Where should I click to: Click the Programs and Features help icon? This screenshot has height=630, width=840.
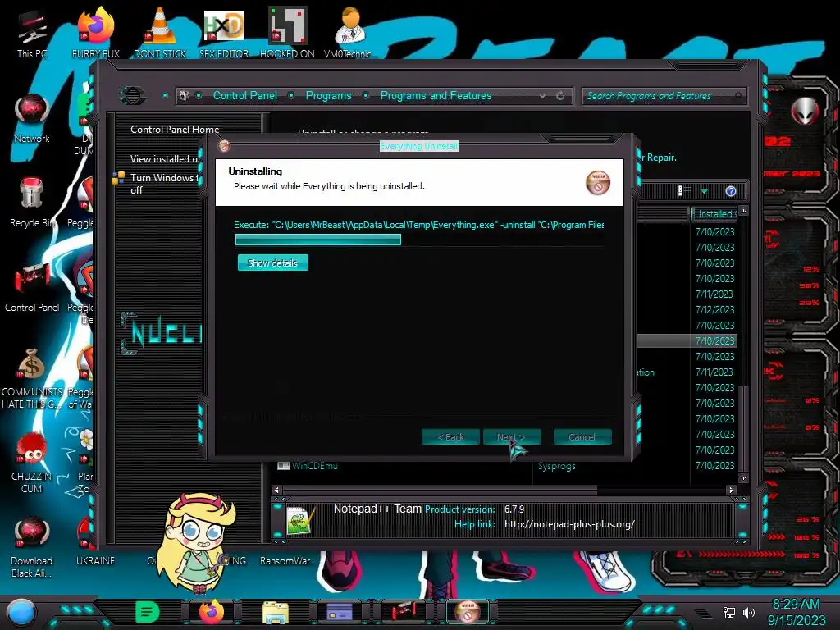pos(731,191)
